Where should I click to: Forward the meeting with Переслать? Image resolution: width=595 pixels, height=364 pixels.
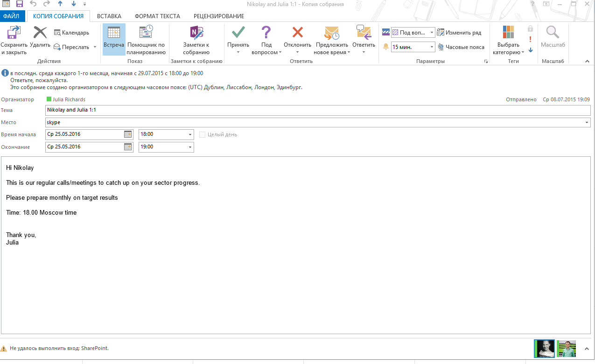tap(71, 47)
